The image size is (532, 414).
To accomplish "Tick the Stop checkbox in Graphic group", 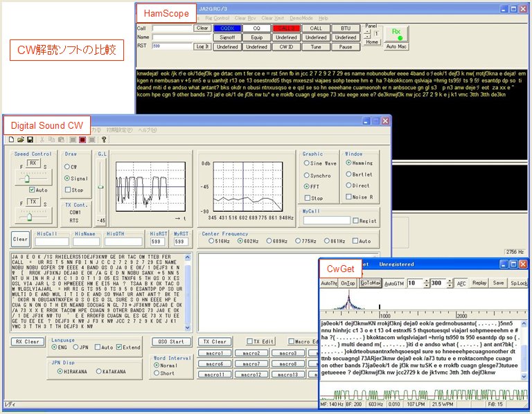I will tap(308, 198).
